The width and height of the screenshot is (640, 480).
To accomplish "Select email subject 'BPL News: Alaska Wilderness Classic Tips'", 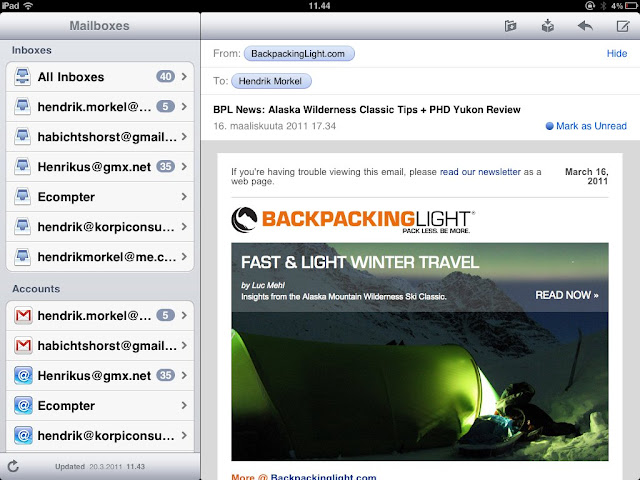I will (367, 110).
